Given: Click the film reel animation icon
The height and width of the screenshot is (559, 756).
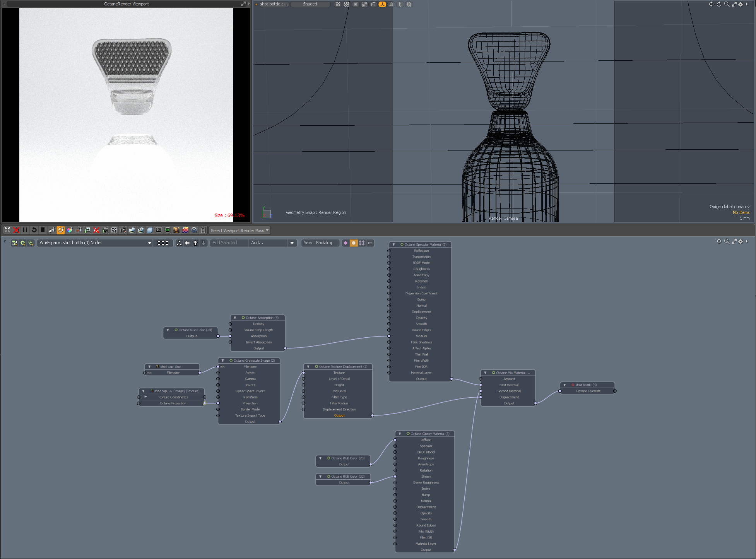Looking at the screenshot, I should tap(194, 230).
